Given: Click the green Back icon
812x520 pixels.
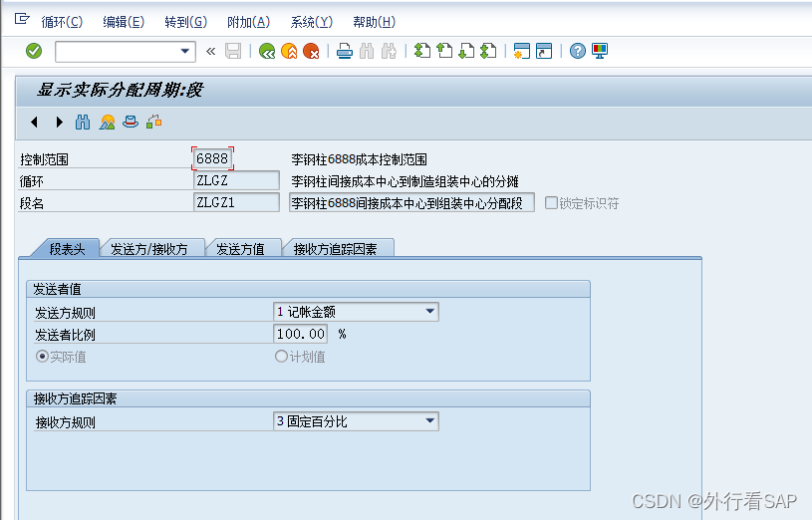Looking at the screenshot, I should click(267, 51).
